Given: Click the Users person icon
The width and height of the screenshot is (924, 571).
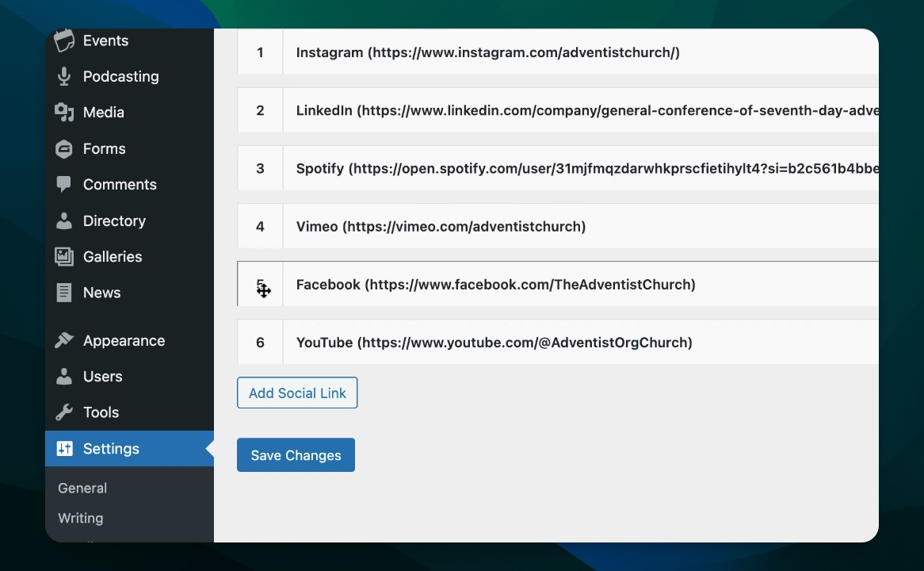Looking at the screenshot, I should (x=64, y=377).
